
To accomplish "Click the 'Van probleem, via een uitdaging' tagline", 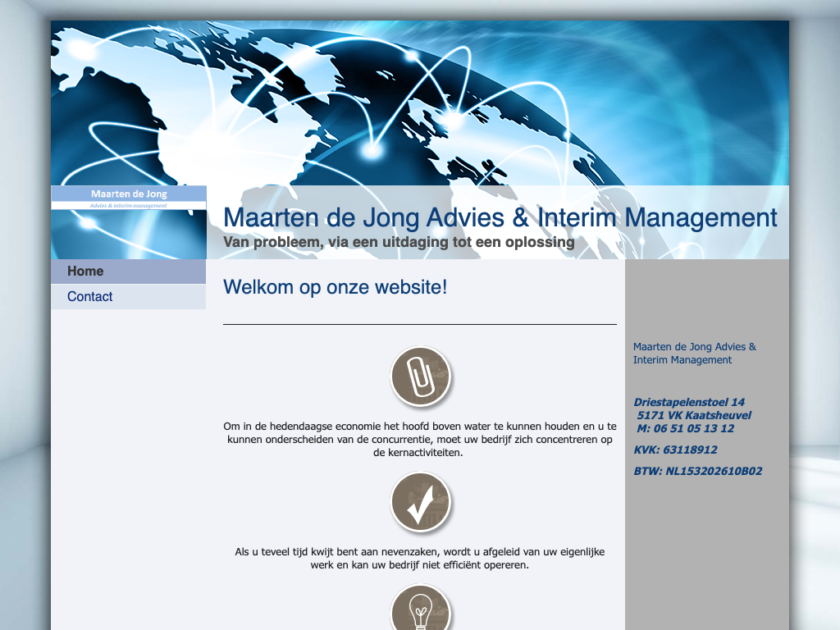I will 399,243.
